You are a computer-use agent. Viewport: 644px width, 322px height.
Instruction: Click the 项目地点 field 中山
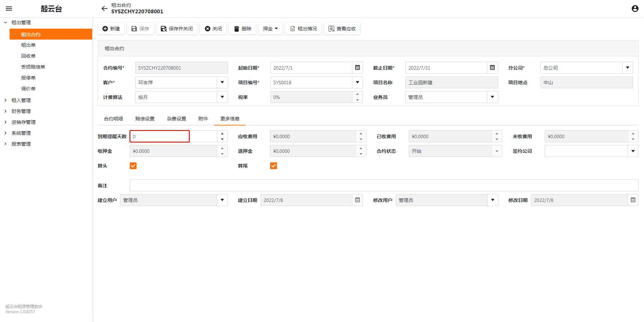point(587,82)
